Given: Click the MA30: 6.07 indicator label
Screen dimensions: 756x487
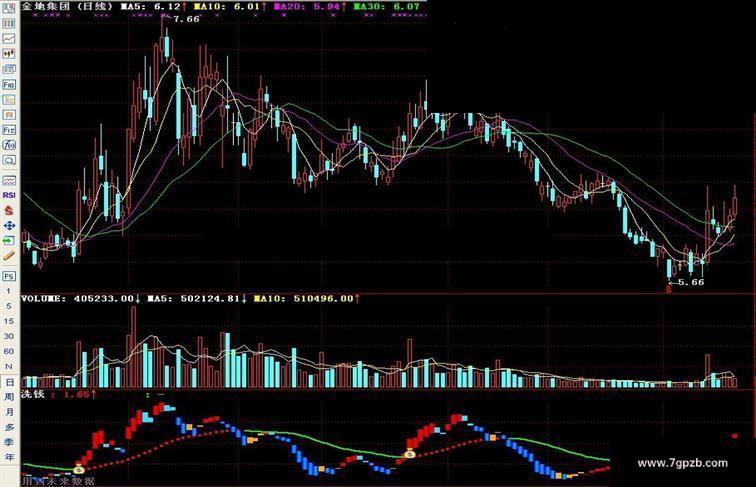Looking at the screenshot, I should point(387,6).
